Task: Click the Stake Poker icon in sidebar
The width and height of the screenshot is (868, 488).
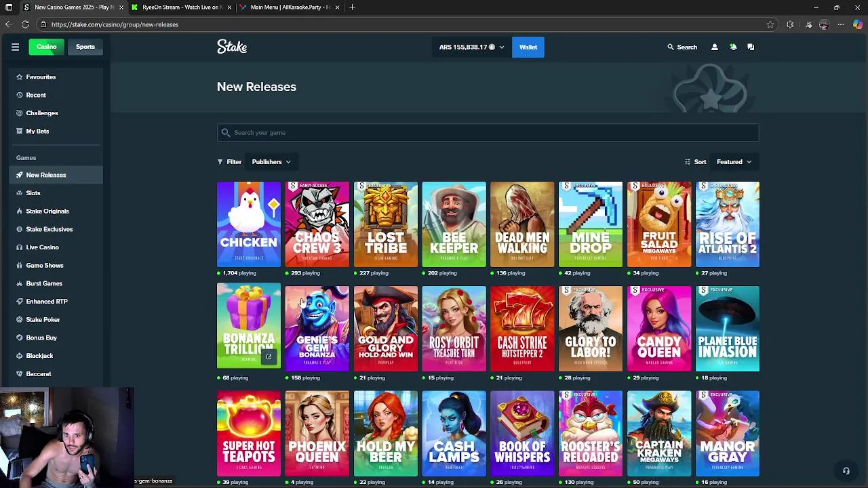Action: coord(20,320)
